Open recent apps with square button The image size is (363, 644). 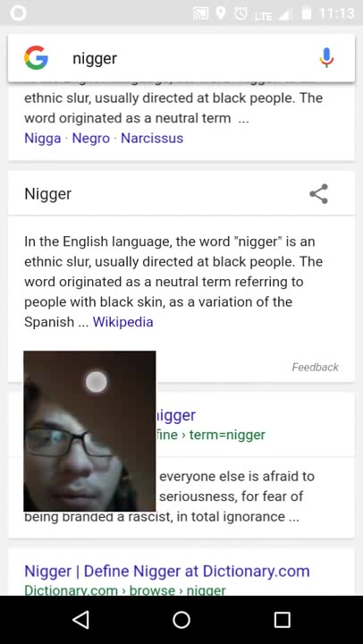pyautogui.click(x=283, y=620)
